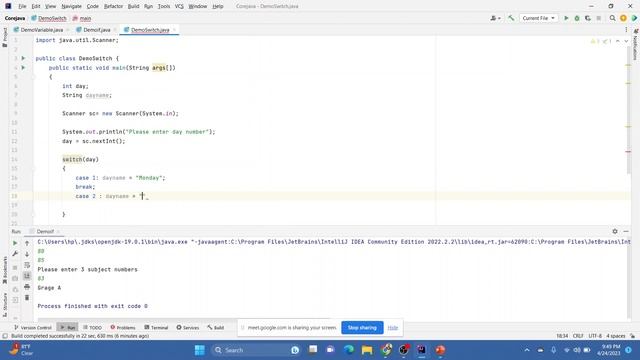Image resolution: width=640 pixels, height=360 pixels.
Task: Toggle scroll to end in Run console
Action: pyautogui.click(x=27, y=276)
